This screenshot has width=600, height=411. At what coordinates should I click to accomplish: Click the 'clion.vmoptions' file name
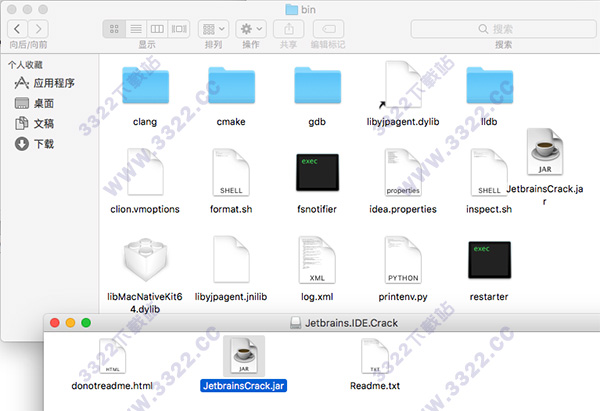coord(145,209)
